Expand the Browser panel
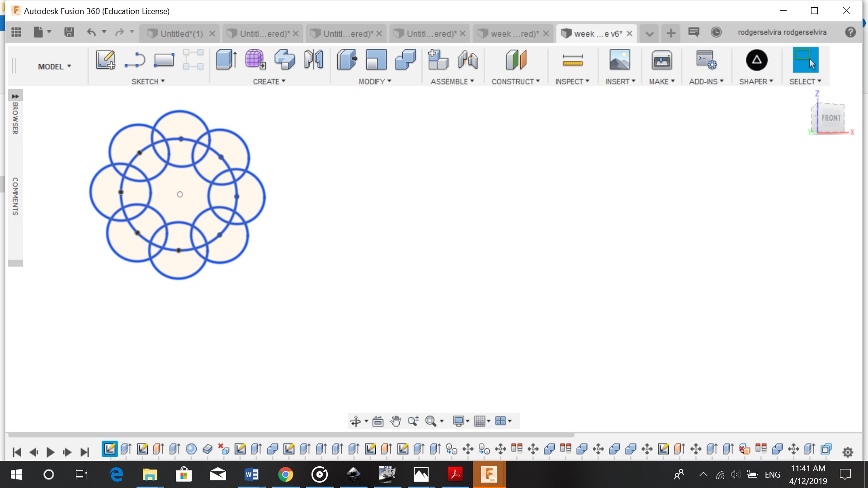This screenshot has height=488, width=868. [15, 96]
